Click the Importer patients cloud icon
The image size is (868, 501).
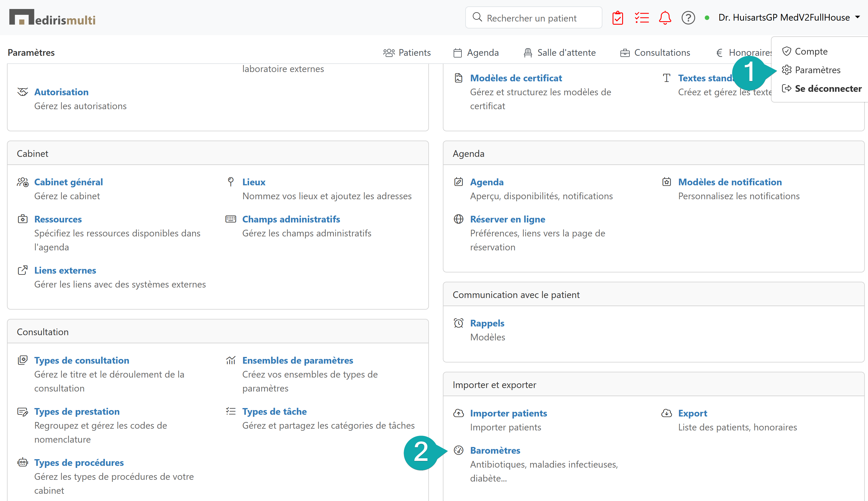click(459, 413)
